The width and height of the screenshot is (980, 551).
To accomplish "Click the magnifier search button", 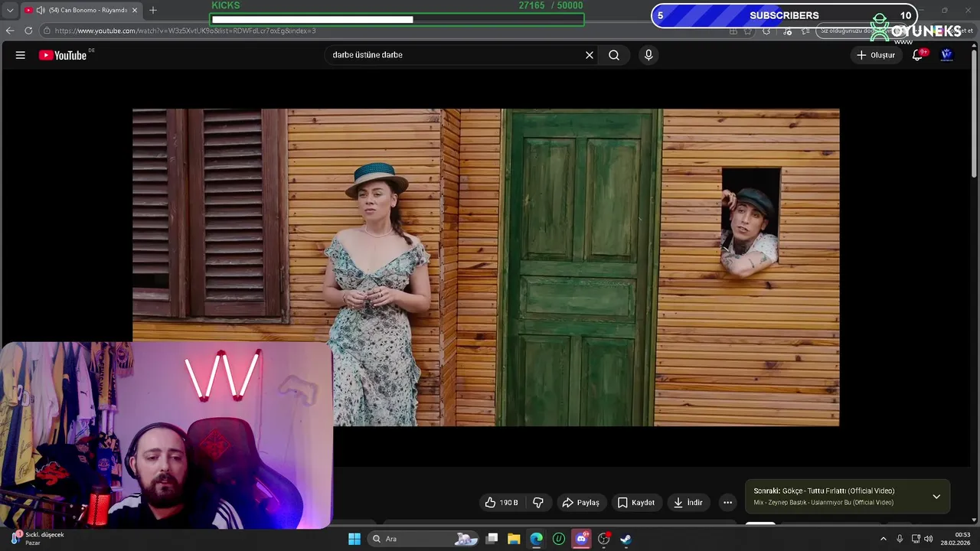I will pyautogui.click(x=614, y=55).
